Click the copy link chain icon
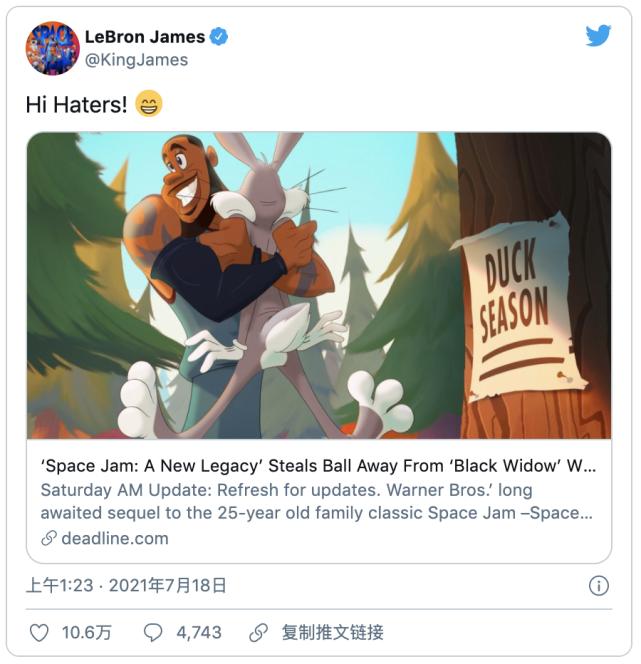 point(258,633)
